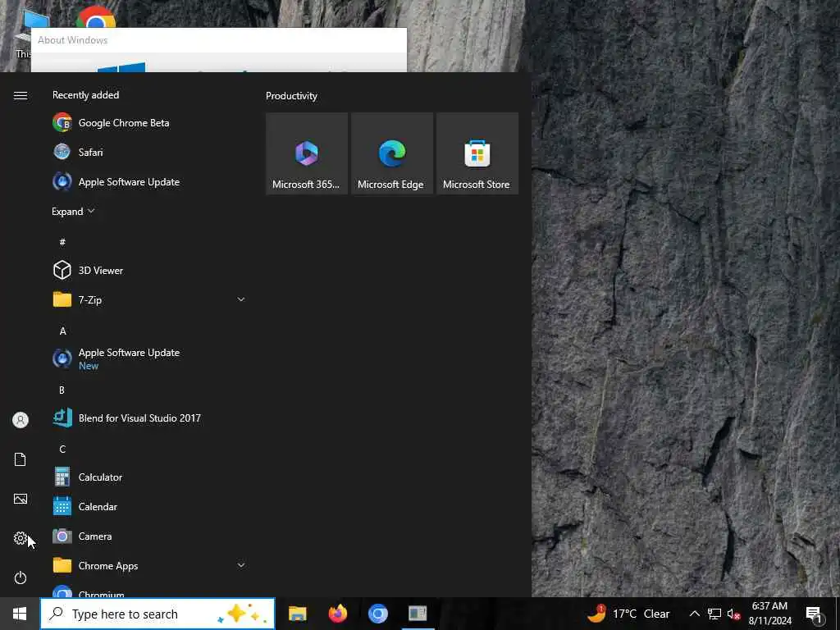Open the clock showing 6:37 AM
The image size is (840, 630).
click(769, 614)
